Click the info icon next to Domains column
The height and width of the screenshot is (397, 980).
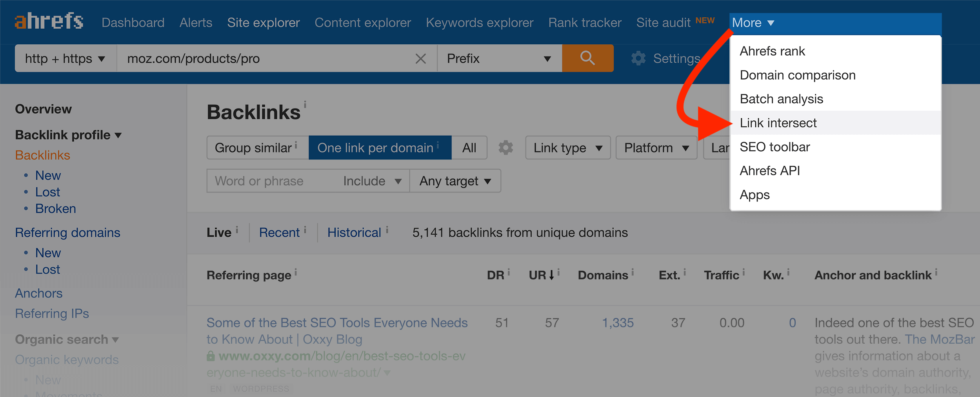tap(633, 272)
